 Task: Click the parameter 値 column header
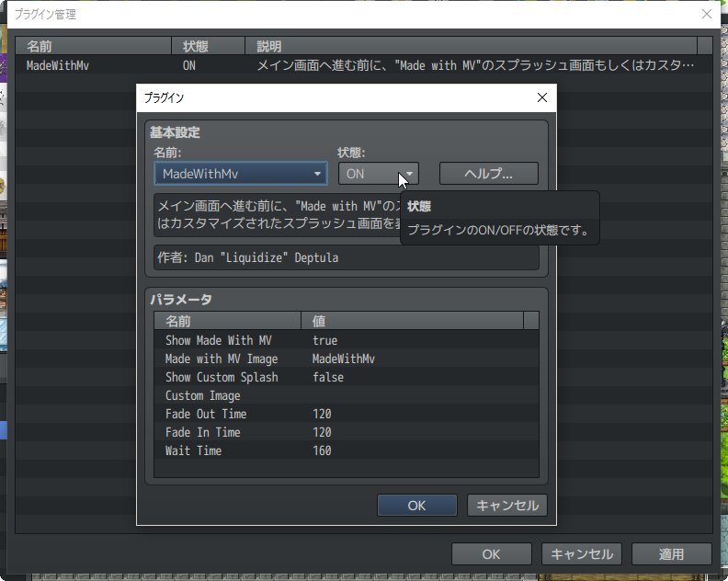tap(413, 321)
